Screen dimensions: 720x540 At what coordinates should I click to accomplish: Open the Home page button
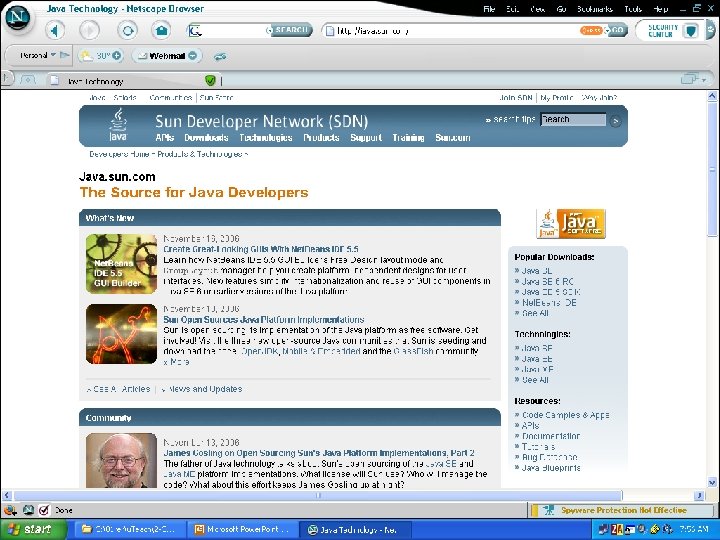click(x=161, y=31)
